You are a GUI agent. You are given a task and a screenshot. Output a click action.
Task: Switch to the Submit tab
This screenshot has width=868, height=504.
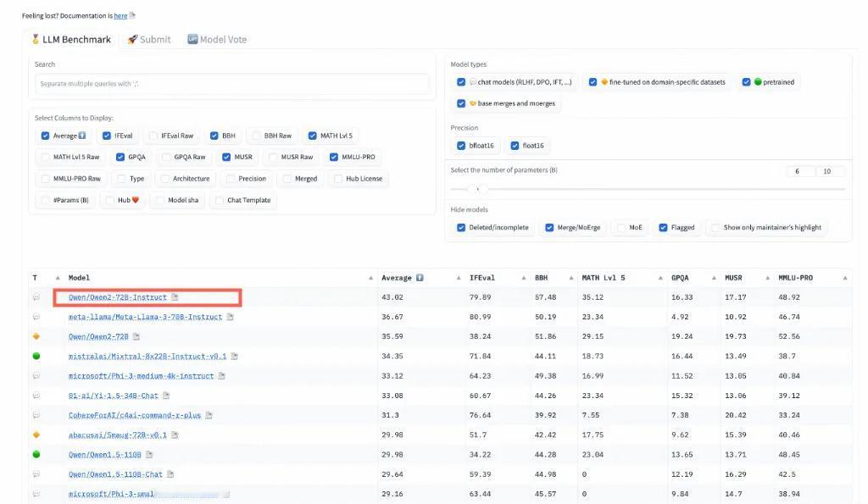(149, 39)
